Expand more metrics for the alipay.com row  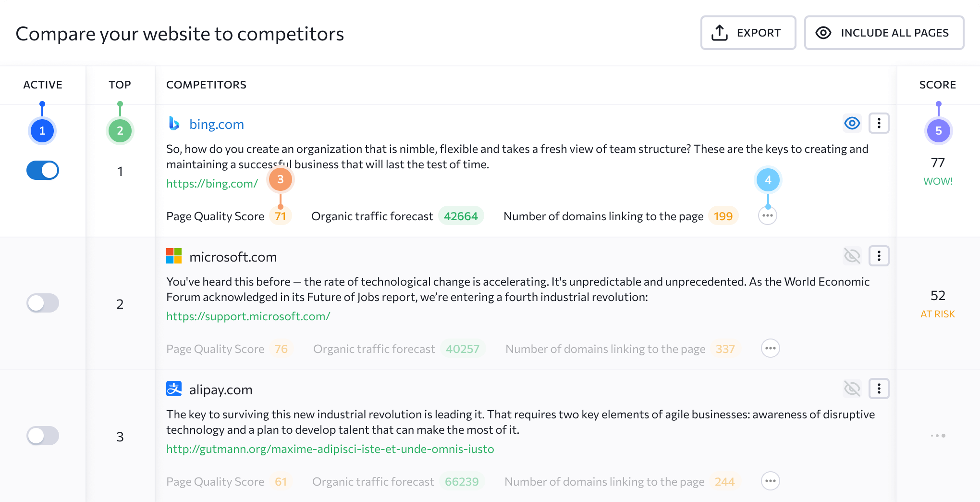(x=771, y=481)
